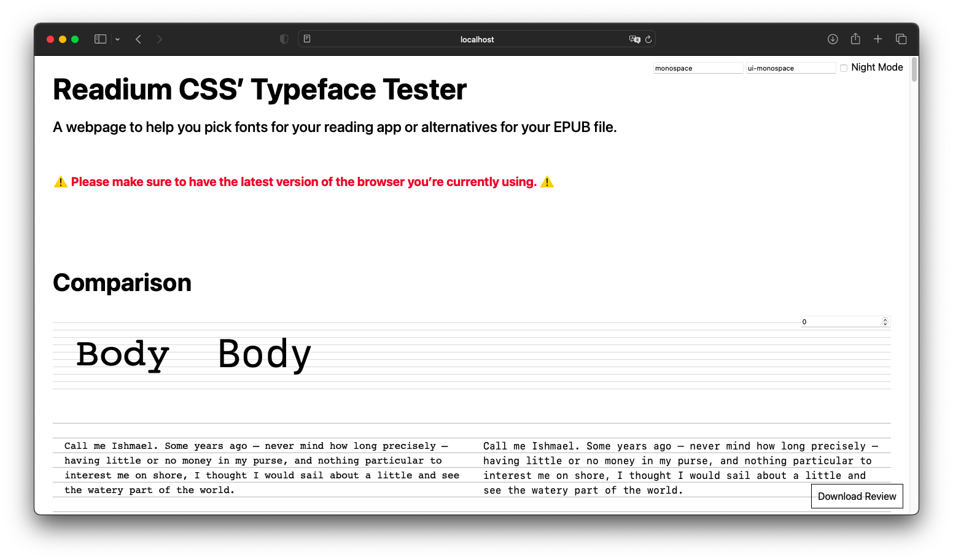Focus the "ui-monospace" font input field
The image size is (953, 560).
pyautogui.click(x=791, y=68)
